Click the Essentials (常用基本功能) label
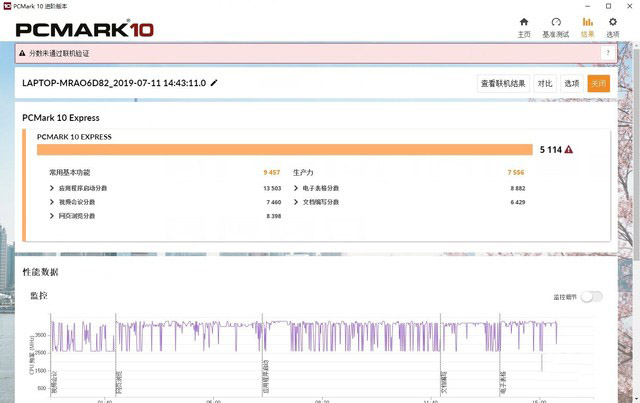 coord(69,172)
